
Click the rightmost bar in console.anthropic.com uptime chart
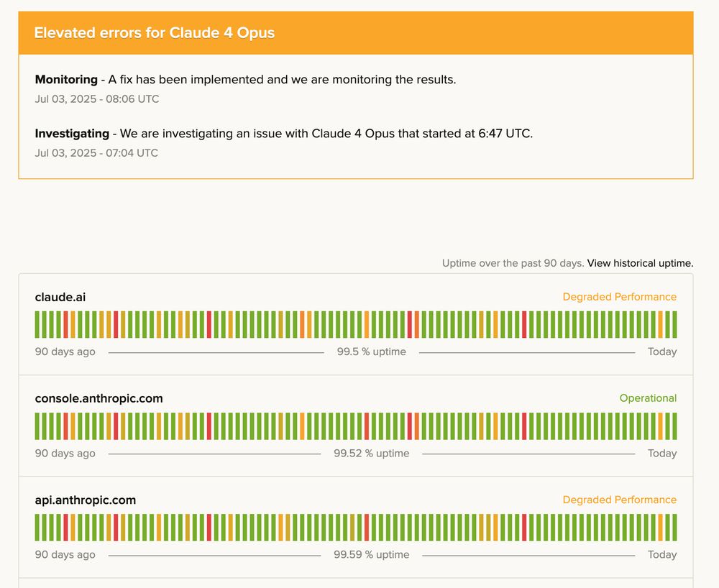674,426
